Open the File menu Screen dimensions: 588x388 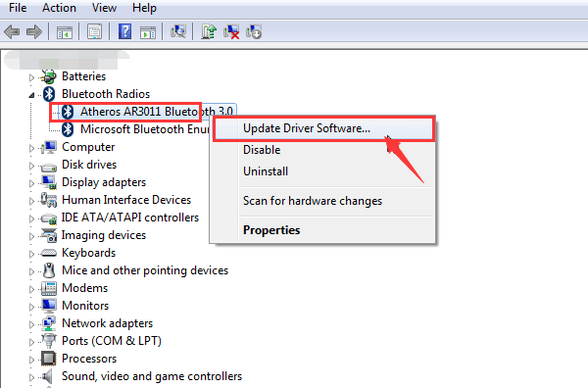(x=18, y=8)
